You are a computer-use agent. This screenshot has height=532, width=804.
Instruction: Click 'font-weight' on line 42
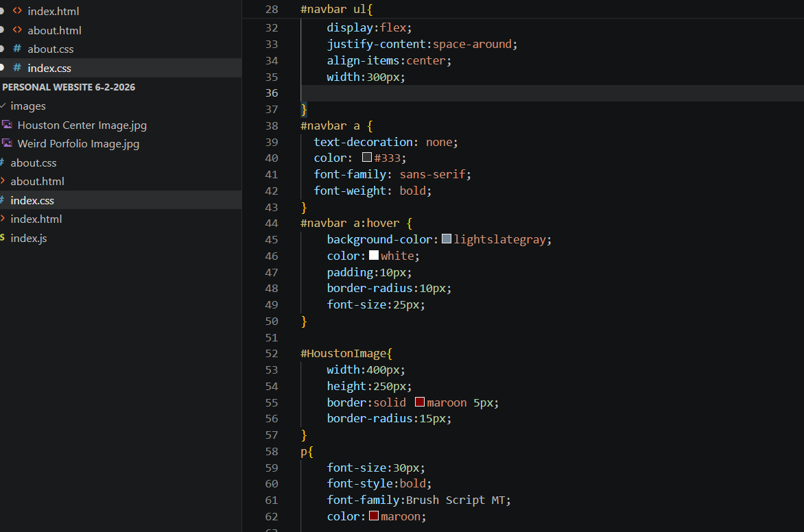click(x=350, y=191)
